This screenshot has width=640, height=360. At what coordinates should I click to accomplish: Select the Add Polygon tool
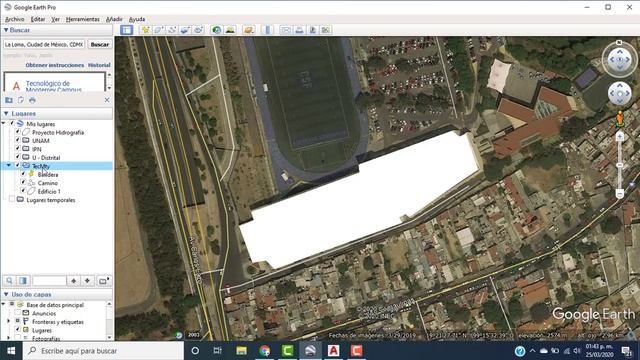coord(159,30)
